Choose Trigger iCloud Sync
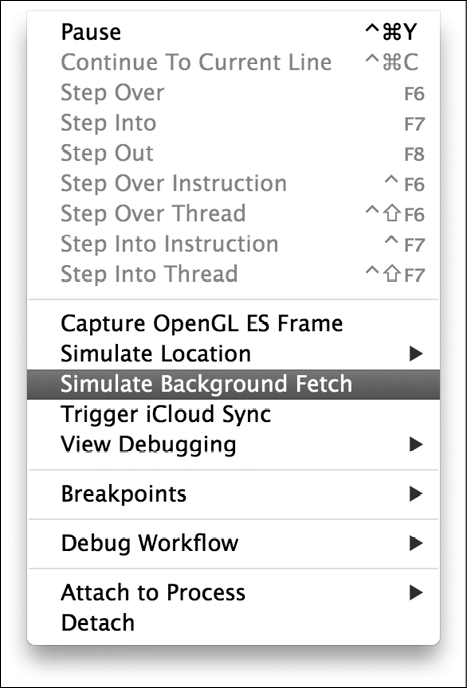 (x=233, y=414)
